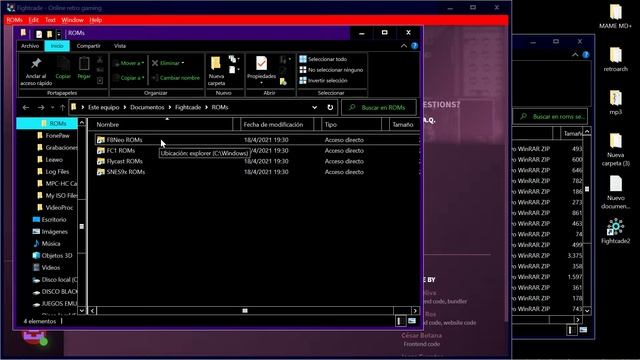Open Objetos 3D in navigation pane
Viewport: 640px width, 360px height.
52,256
